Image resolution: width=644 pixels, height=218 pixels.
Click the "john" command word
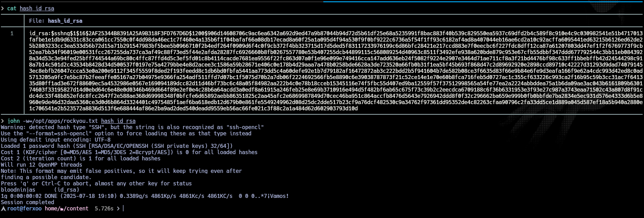(x=14, y=121)
